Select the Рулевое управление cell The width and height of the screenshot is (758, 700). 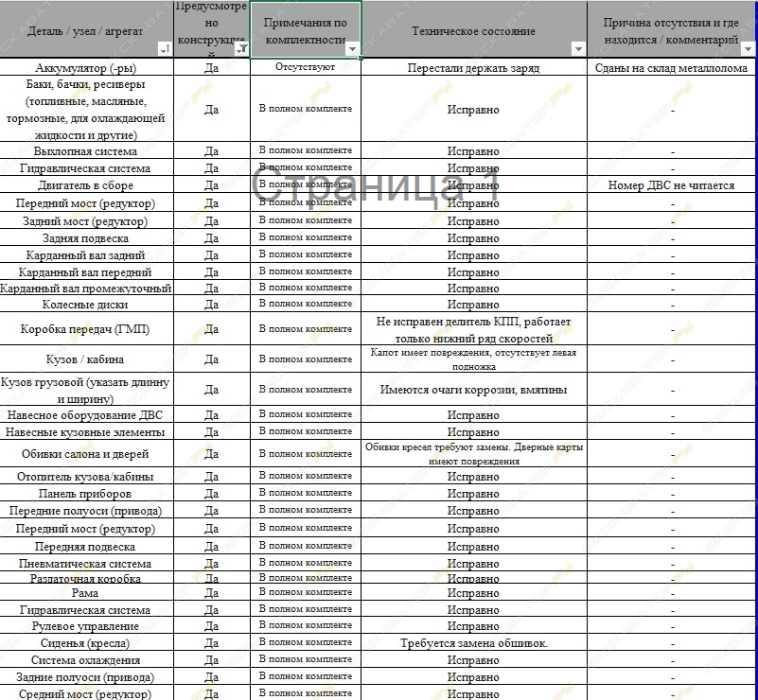(86, 625)
